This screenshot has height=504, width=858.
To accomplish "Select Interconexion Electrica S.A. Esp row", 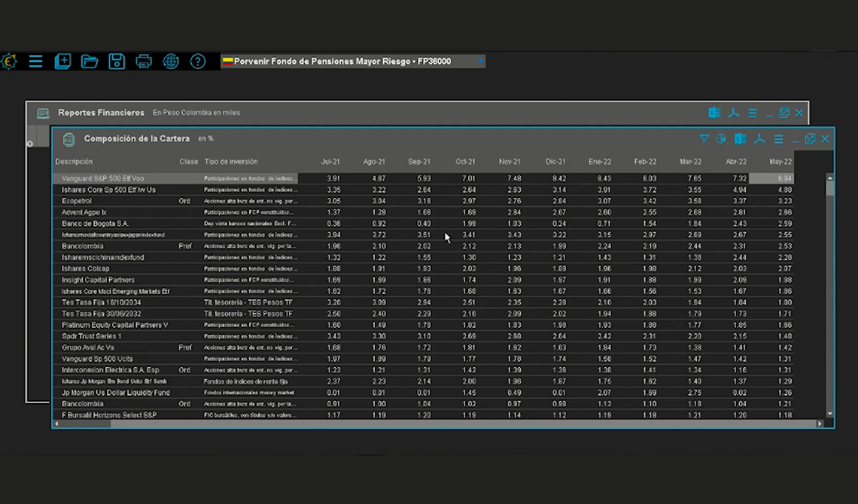I will (423, 370).
